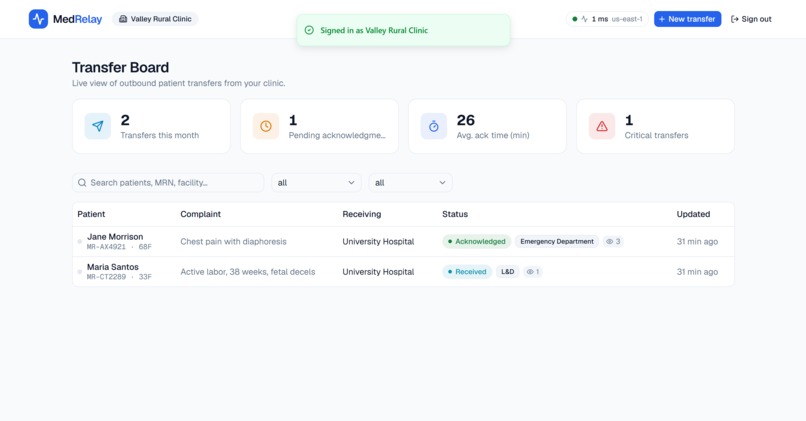Image resolution: width=806 pixels, height=421 pixels.
Task: Click the blue stopwatch ack time icon
Action: click(434, 126)
